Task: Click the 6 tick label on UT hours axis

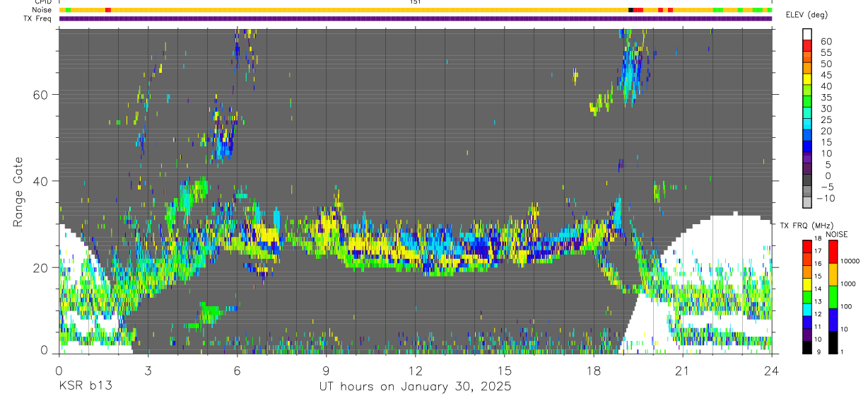Action: [237, 370]
